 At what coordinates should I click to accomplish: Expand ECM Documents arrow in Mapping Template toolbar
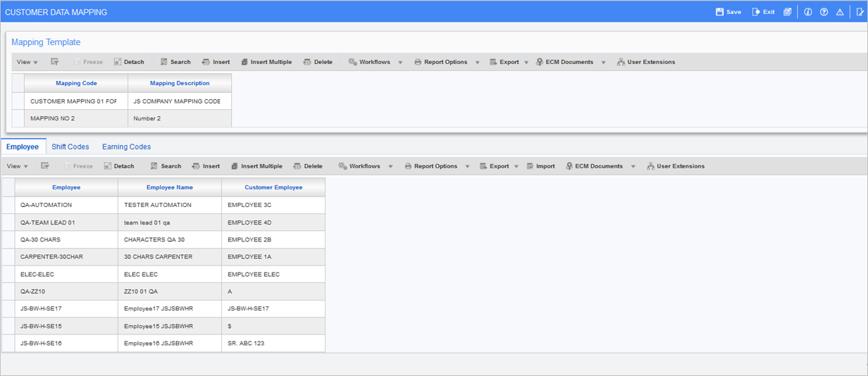point(603,63)
